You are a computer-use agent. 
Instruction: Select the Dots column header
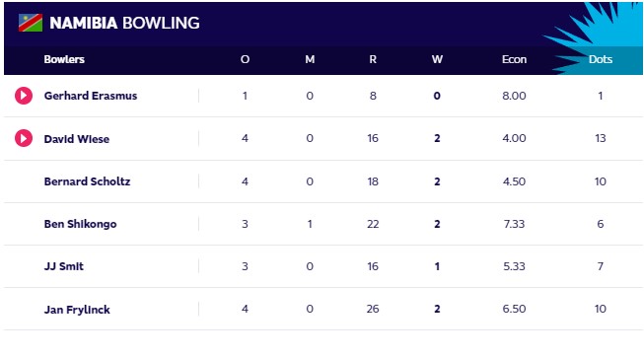tap(600, 59)
